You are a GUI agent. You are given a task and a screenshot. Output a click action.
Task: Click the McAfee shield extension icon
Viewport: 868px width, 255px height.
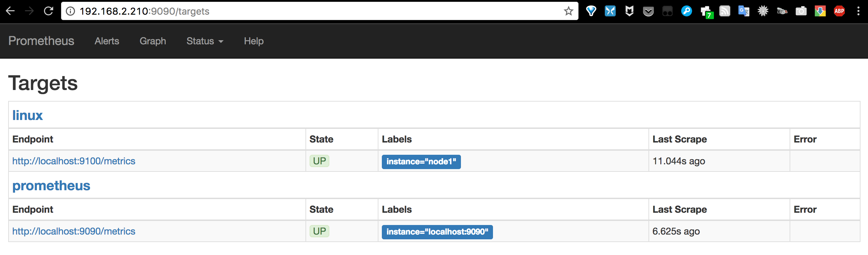[629, 11]
